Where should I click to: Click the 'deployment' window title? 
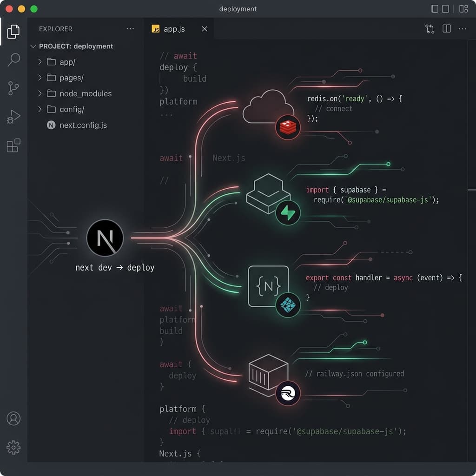[x=238, y=9]
